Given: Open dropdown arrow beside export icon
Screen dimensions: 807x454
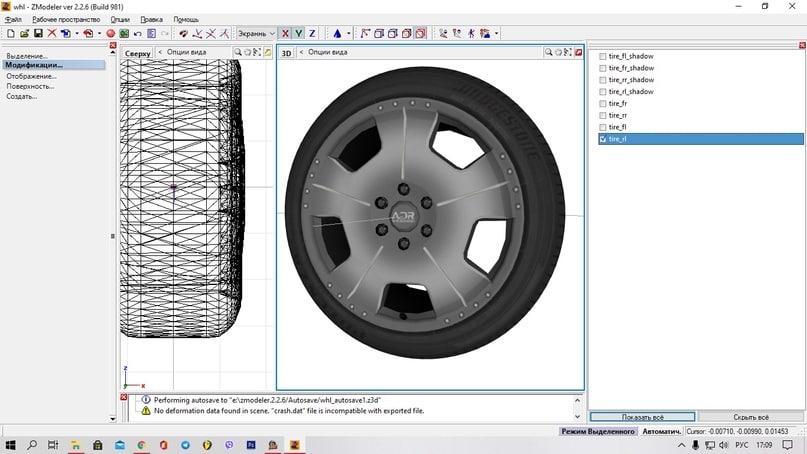Looking at the screenshot, I should 99,33.
